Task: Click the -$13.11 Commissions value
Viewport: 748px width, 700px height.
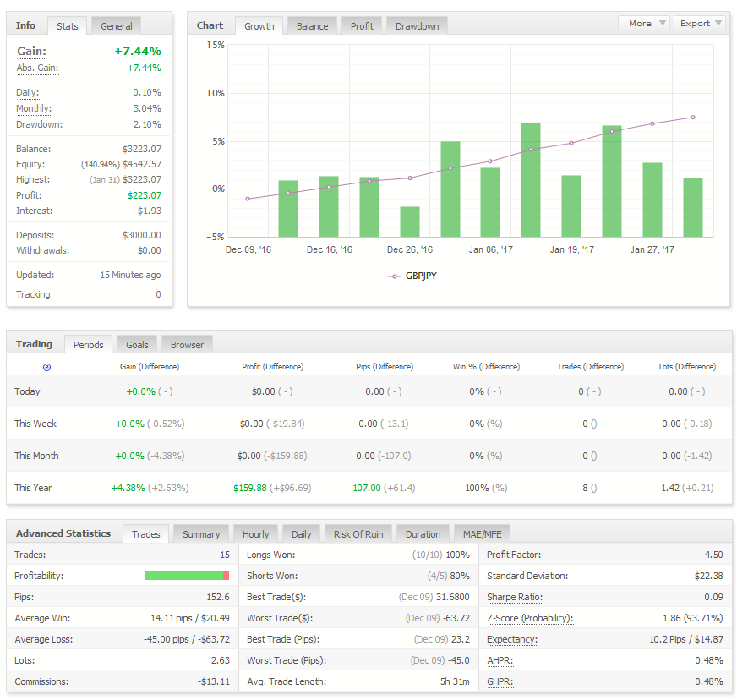Action: [x=214, y=681]
